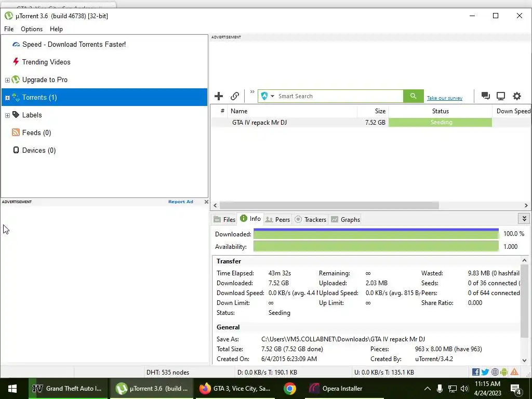Open the Help menu
The height and width of the screenshot is (399, 532).
(56, 29)
